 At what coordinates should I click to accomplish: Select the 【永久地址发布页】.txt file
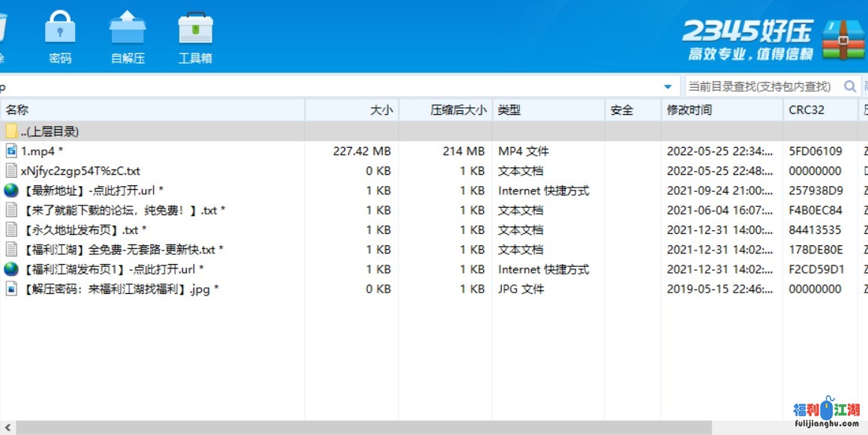click(x=83, y=230)
